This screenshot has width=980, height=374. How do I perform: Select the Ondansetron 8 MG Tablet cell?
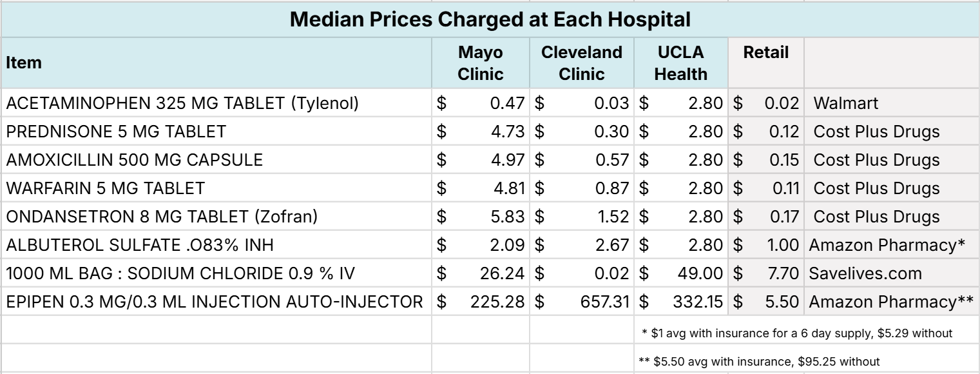[x=162, y=217]
